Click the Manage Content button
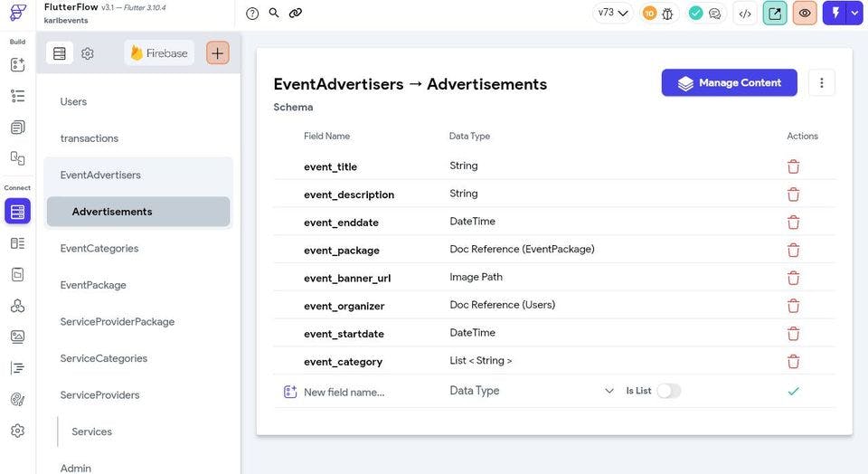Viewport: 868px width, 474px height. [729, 82]
